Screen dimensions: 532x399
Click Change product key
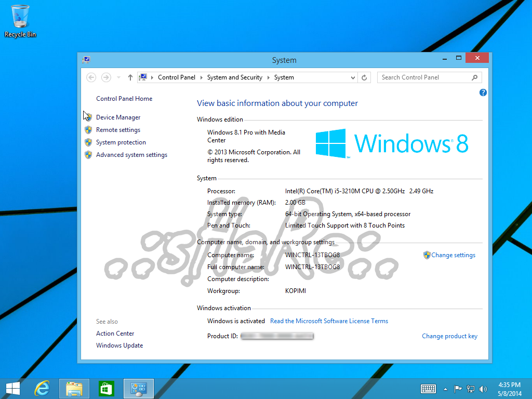449,336
